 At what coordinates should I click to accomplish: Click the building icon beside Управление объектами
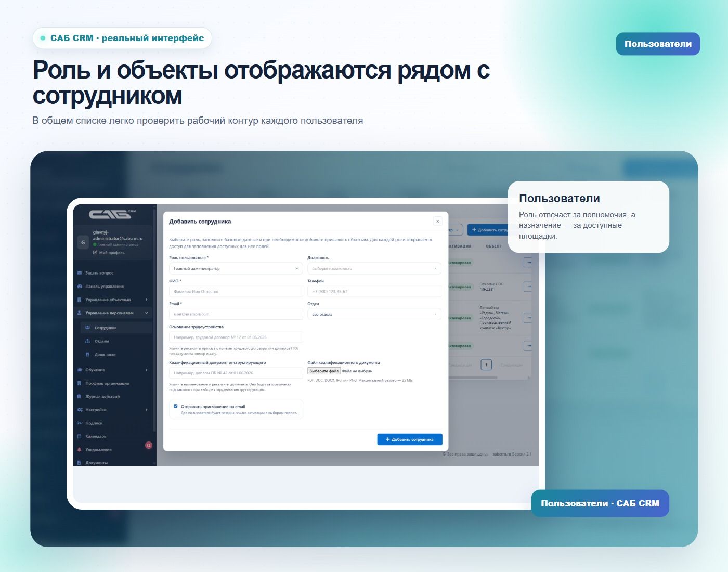tap(80, 300)
